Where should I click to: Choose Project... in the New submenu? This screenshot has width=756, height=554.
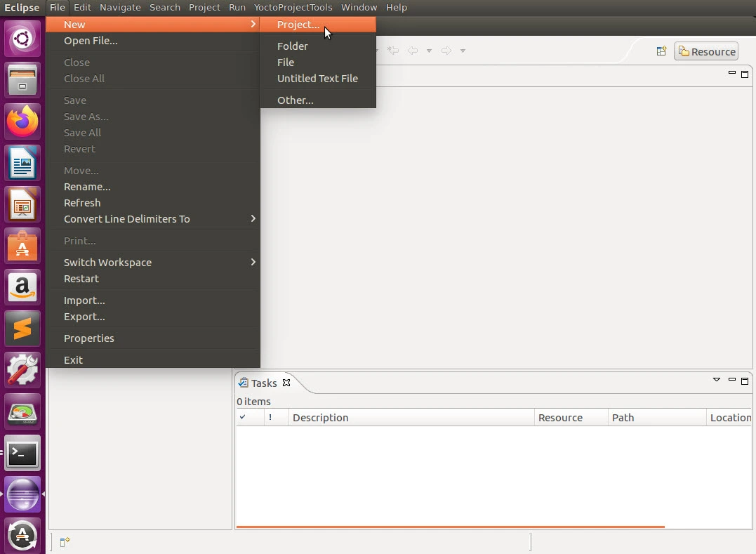click(x=298, y=25)
